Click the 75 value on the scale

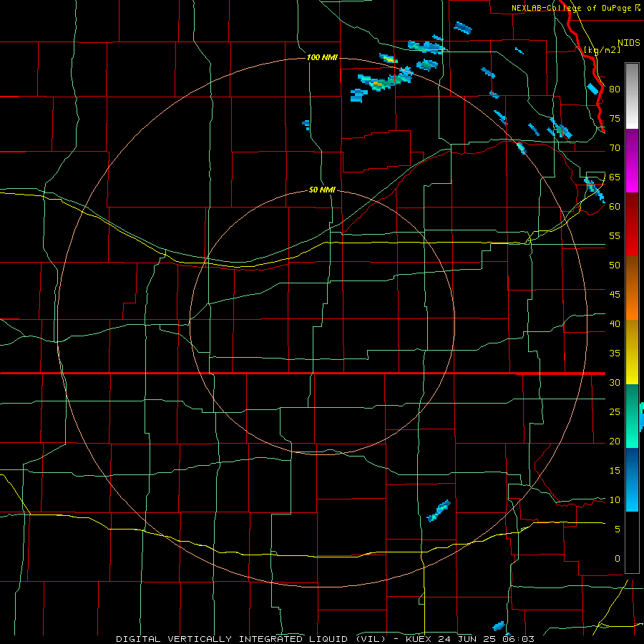(615, 119)
